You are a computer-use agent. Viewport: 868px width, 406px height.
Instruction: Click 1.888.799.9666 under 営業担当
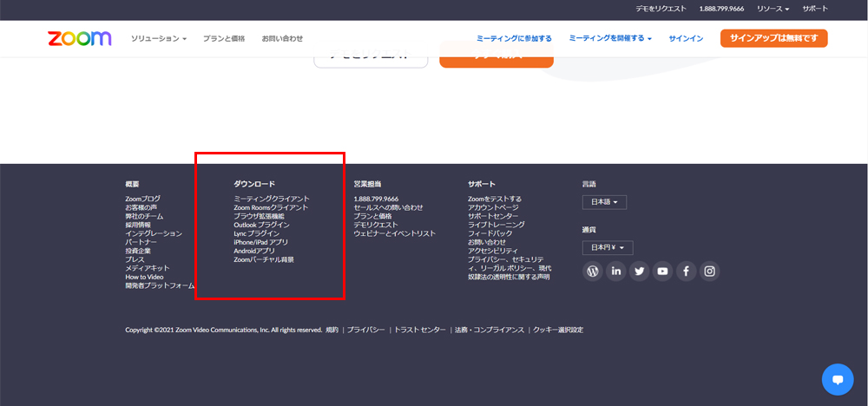tap(377, 199)
